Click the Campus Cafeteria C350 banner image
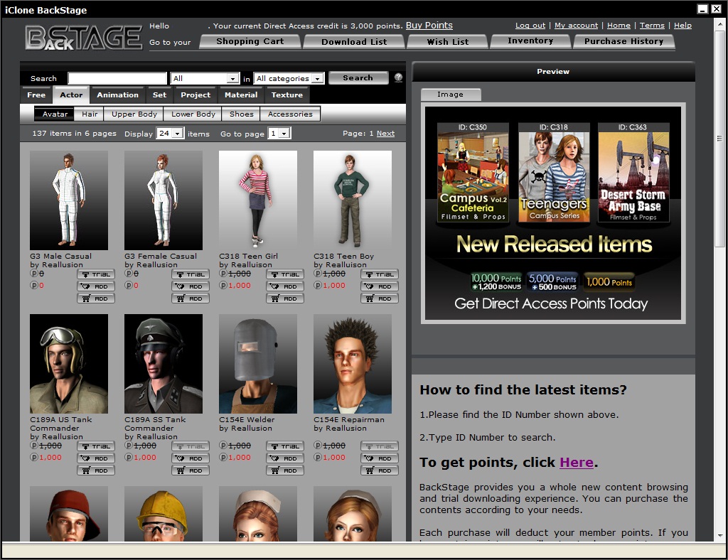This screenshot has width=728, height=560. (473, 173)
